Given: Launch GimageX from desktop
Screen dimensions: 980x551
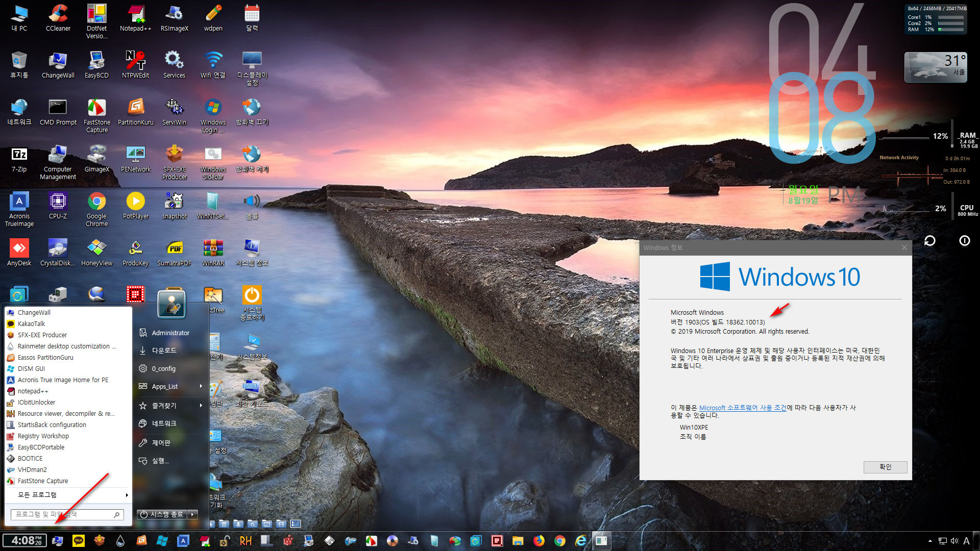Looking at the screenshot, I should pyautogui.click(x=96, y=159).
